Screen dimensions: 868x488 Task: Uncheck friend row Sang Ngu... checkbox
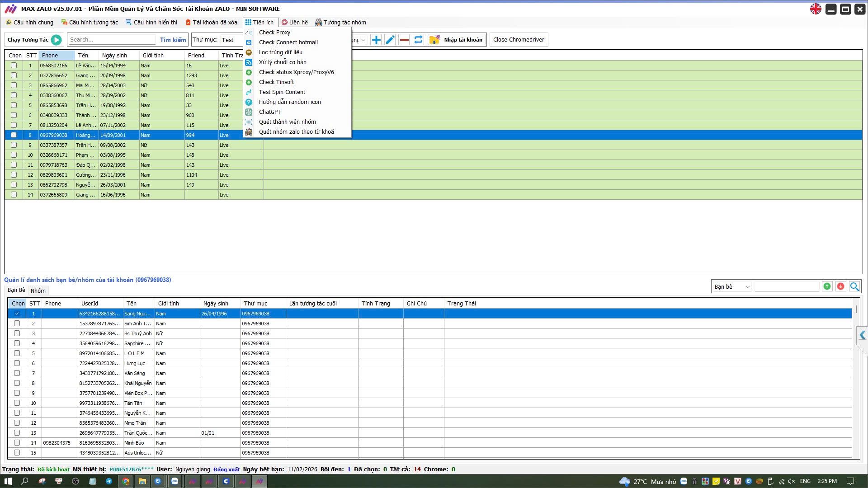[17, 314]
